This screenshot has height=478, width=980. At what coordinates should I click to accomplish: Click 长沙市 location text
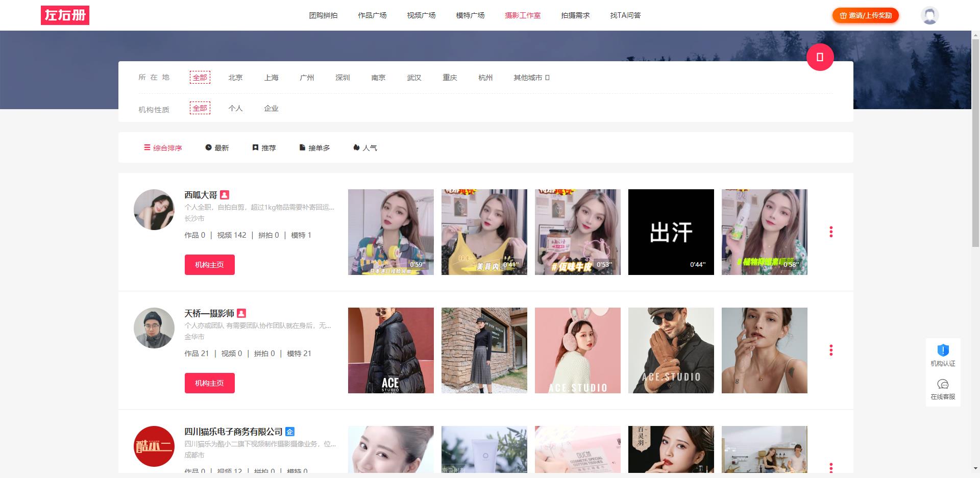click(194, 218)
